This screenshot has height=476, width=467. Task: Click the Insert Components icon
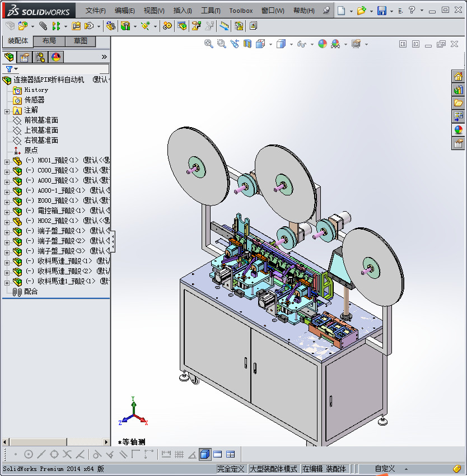coord(23,26)
